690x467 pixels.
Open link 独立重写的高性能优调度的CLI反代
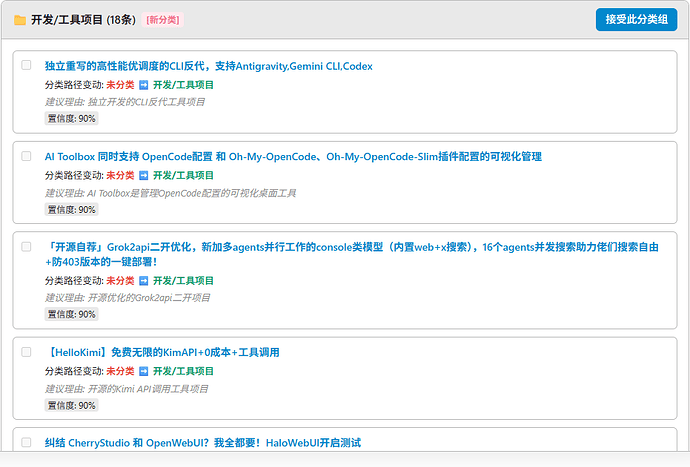(x=209, y=66)
